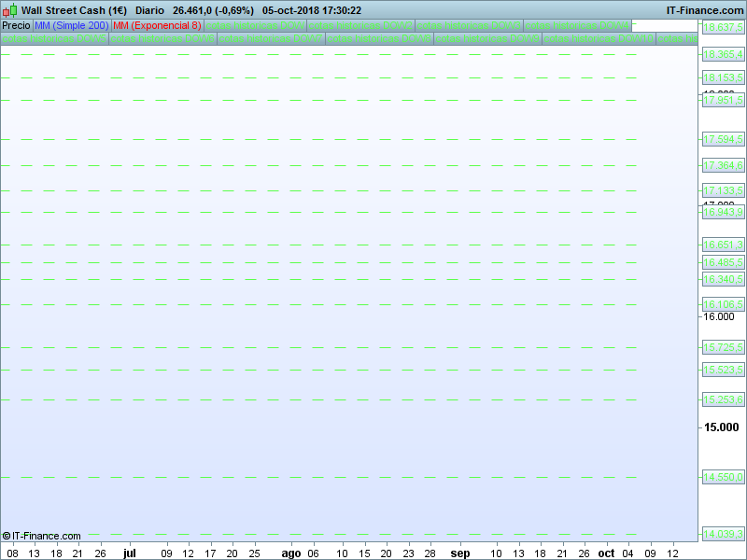
Task: Click the Diario timeframe label in the title
Action: tap(149, 10)
